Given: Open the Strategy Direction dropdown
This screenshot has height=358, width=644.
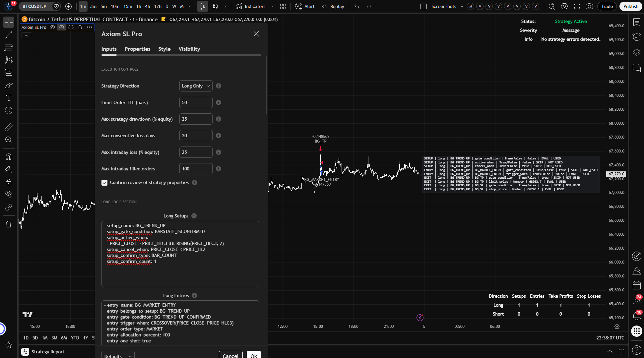Looking at the screenshot, I should 196,86.
